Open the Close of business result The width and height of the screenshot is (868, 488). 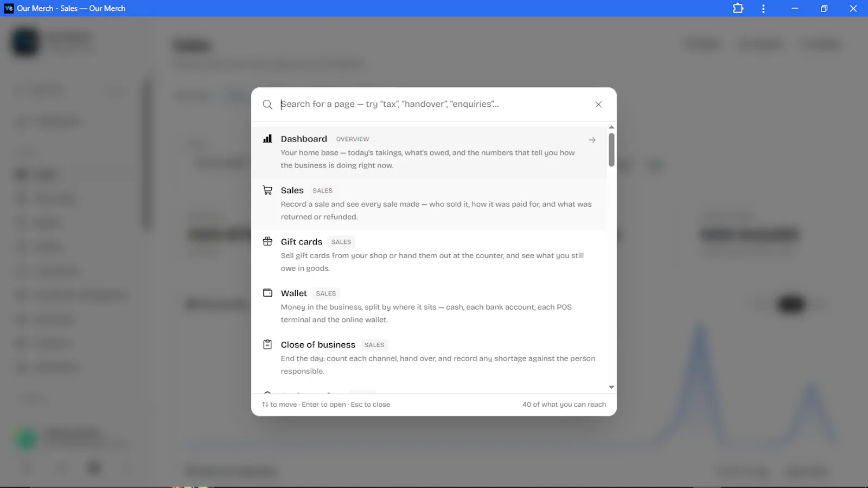tap(429, 358)
